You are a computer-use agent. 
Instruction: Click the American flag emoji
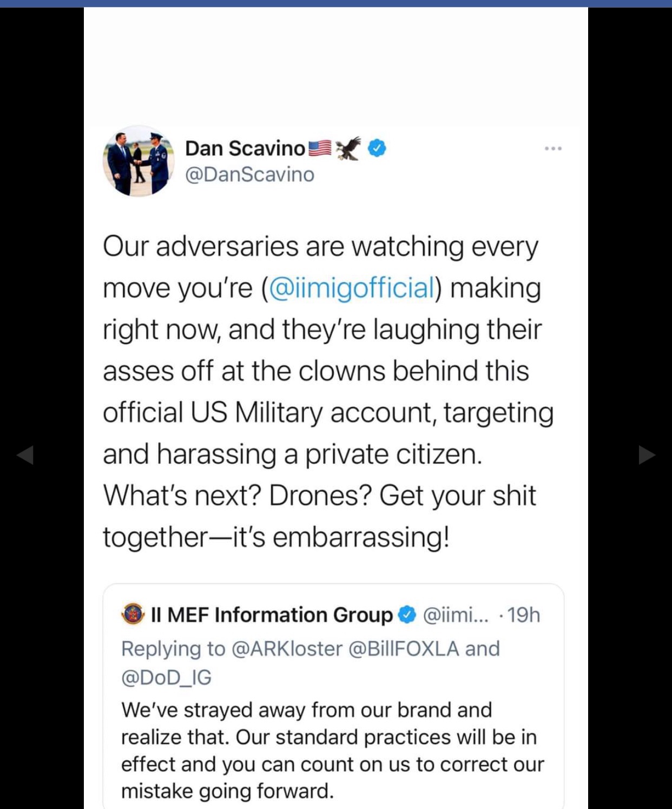pyautogui.click(x=320, y=148)
